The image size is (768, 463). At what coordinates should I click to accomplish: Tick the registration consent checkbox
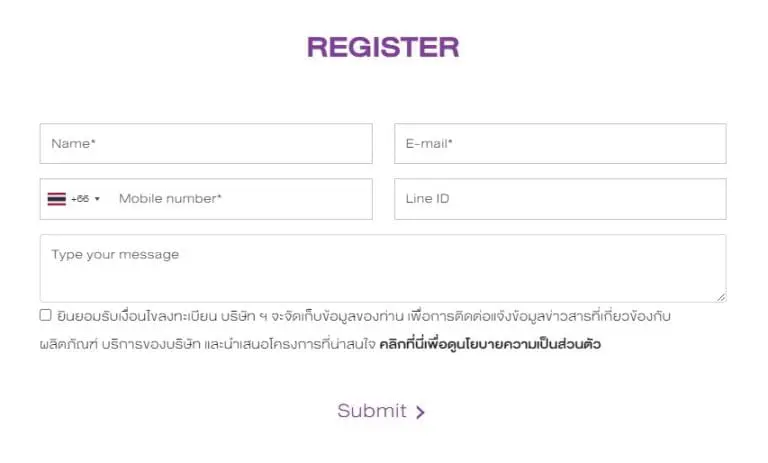coord(46,315)
